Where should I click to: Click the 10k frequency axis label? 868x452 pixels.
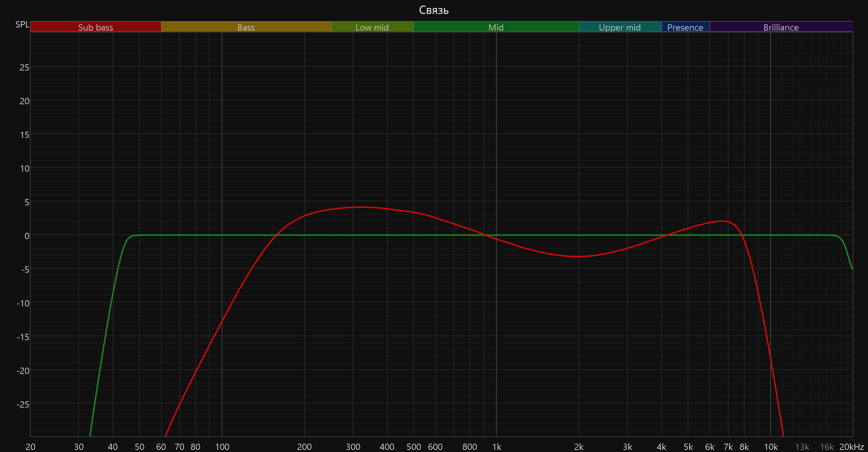[771, 447]
